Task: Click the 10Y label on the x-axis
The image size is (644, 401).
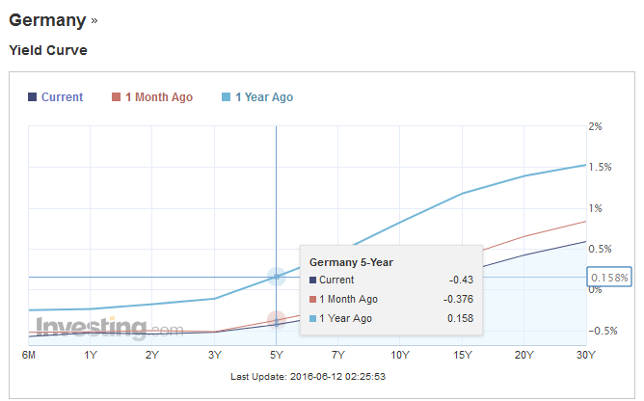Action: pos(400,355)
